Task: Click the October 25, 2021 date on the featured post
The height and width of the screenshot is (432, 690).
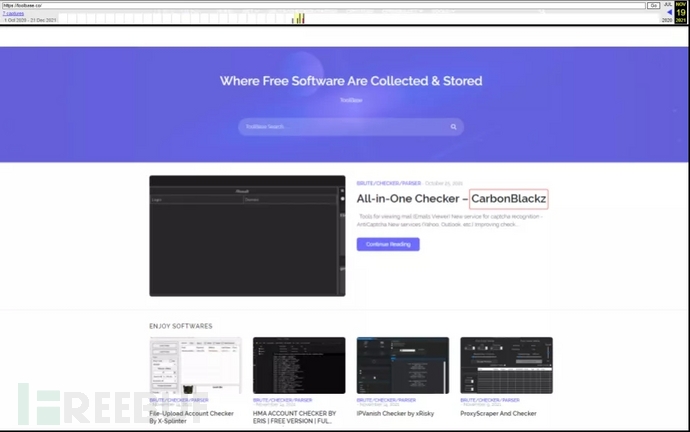Action: coord(444,183)
